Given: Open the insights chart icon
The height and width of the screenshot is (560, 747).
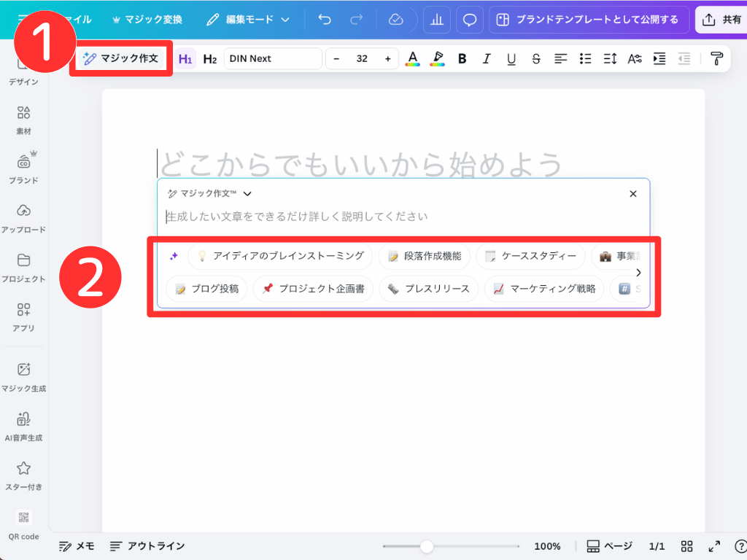Looking at the screenshot, I should 437,20.
